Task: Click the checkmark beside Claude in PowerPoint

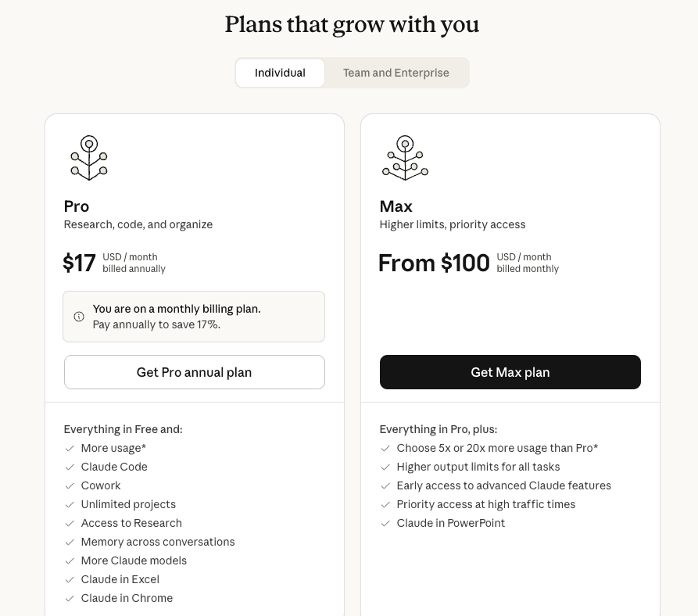Action: tap(385, 523)
